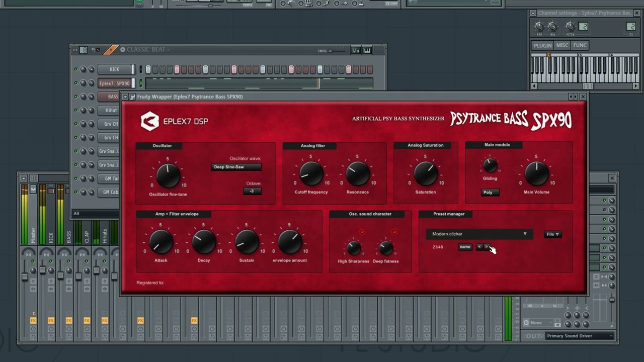644x362 pixels.
Task: Click the pitch range number display
Action: (x=583, y=27)
